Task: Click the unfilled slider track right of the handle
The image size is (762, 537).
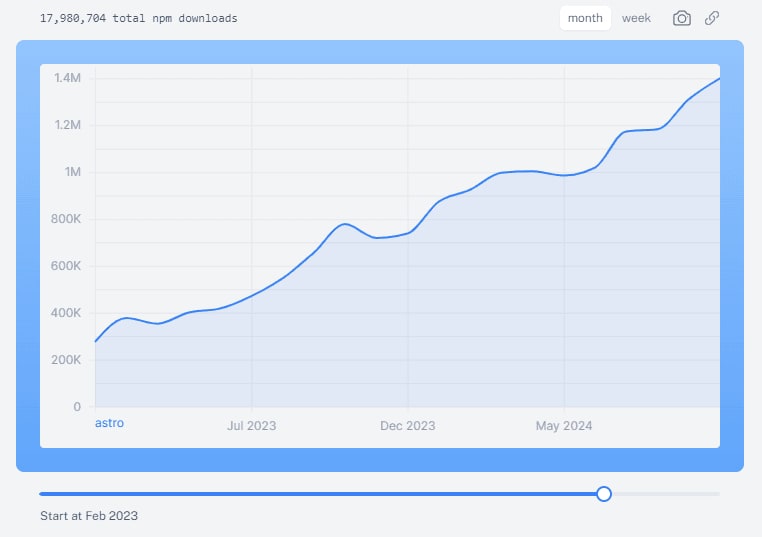Action: (665, 493)
